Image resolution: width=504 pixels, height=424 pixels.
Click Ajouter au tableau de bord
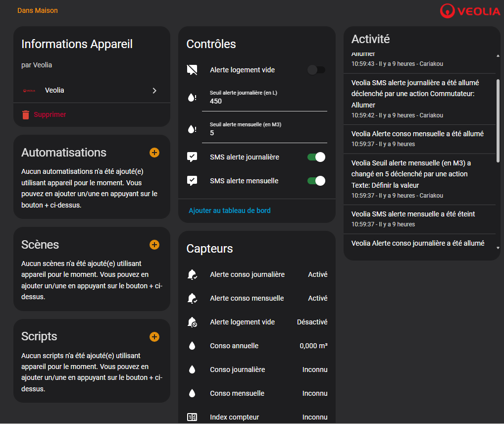tap(230, 211)
